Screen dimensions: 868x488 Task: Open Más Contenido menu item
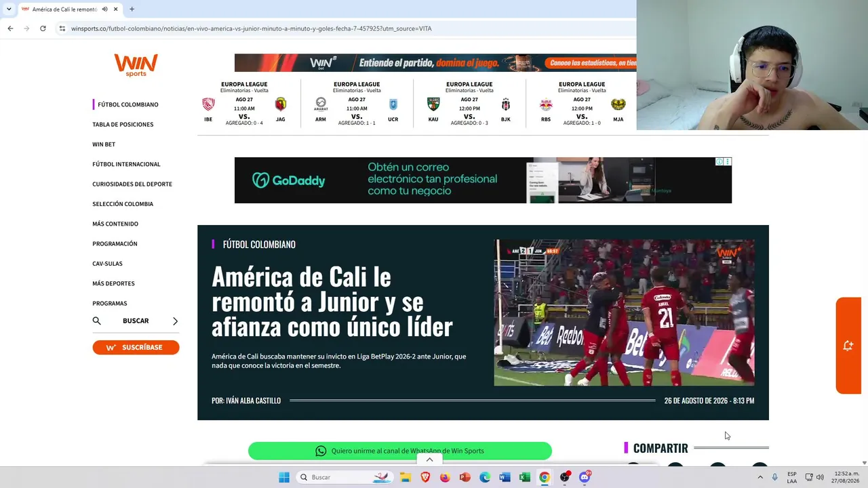[115, 224]
